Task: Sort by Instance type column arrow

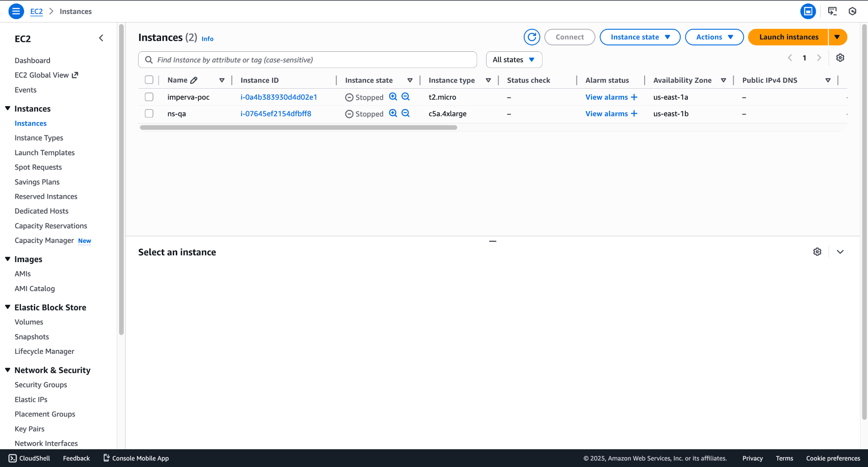Action: pyautogui.click(x=488, y=80)
